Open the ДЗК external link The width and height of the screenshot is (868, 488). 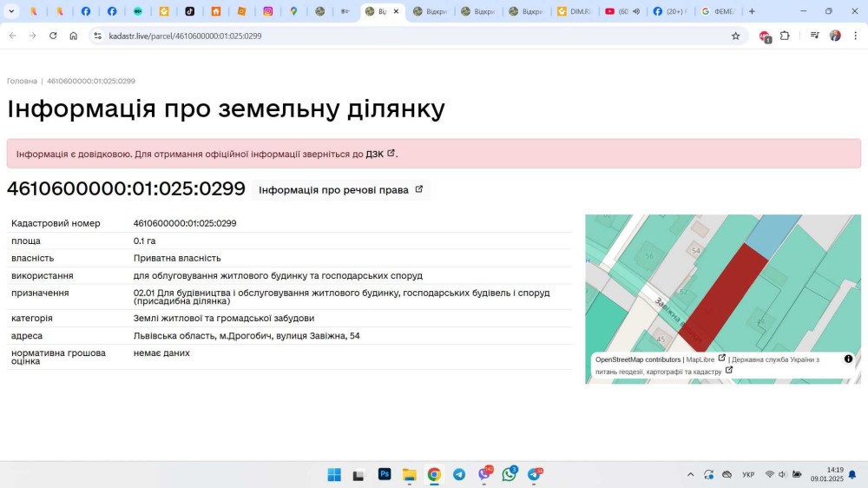click(380, 154)
